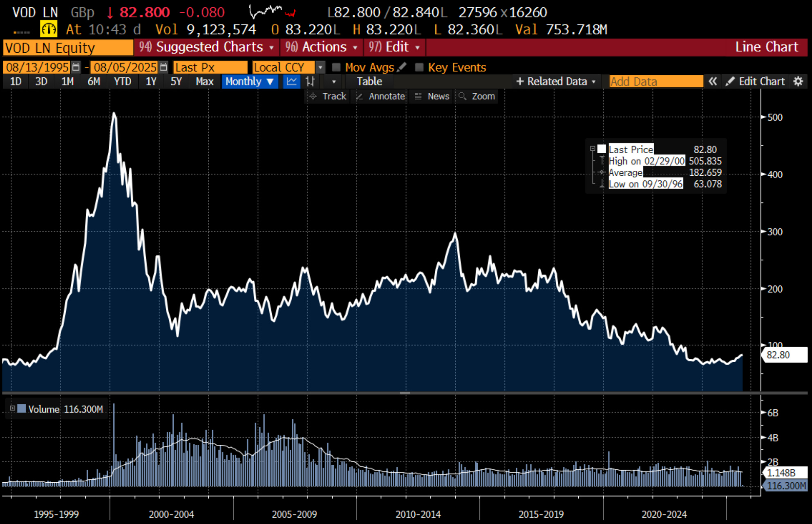Click the yellow gauge indicator icon

click(49, 29)
